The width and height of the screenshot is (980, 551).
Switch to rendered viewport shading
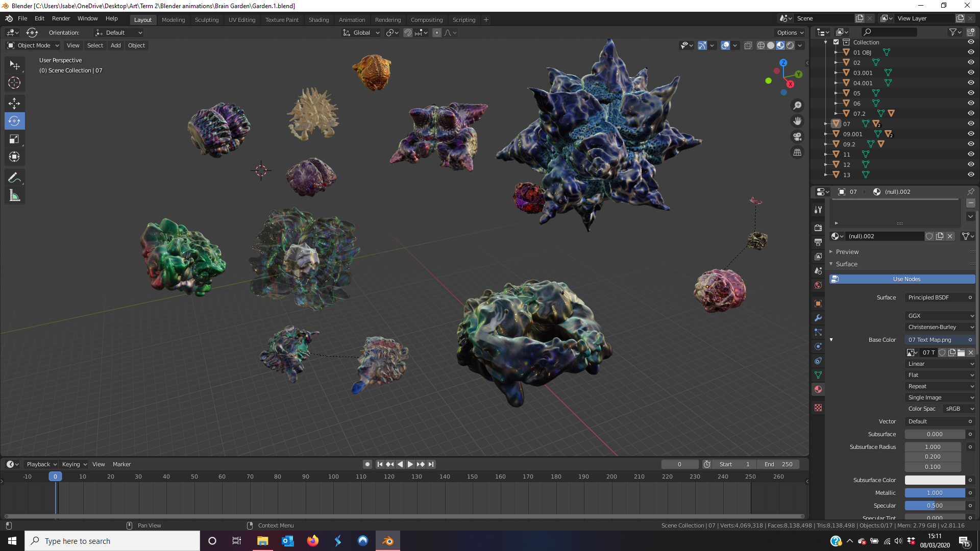click(790, 45)
